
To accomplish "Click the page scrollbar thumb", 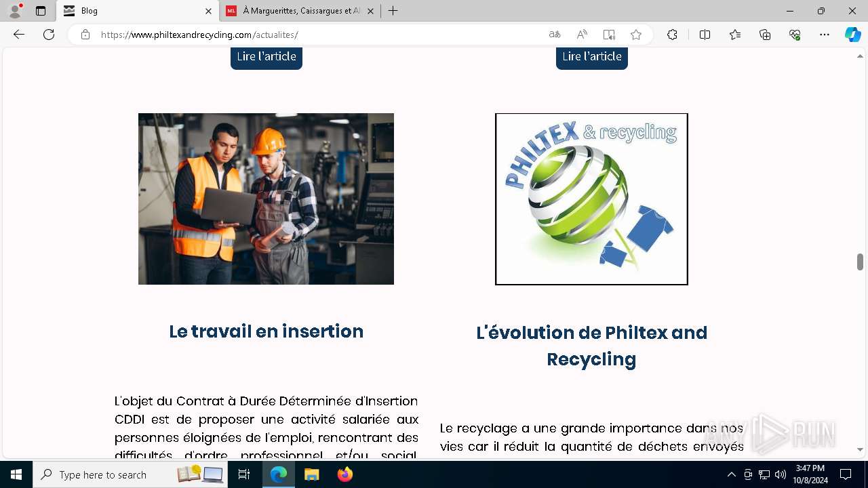I will pyautogui.click(x=860, y=262).
